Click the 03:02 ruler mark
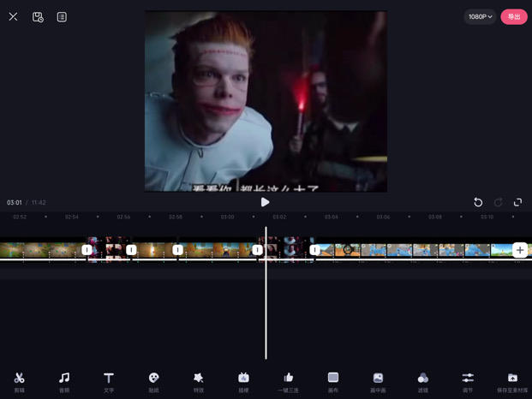This screenshot has width=532, height=399. (279, 217)
